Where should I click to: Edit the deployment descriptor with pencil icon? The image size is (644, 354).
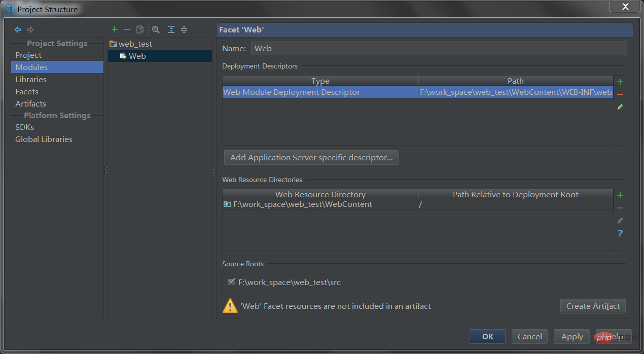pos(620,107)
